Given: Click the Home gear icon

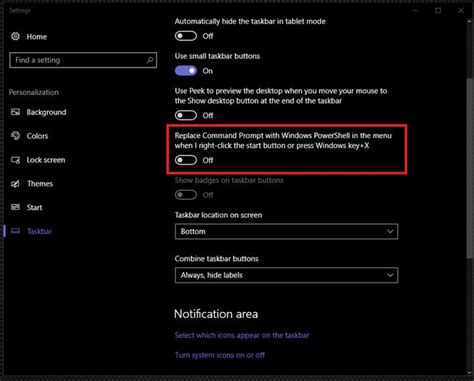Looking at the screenshot, I should pyautogui.click(x=15, y=36).
